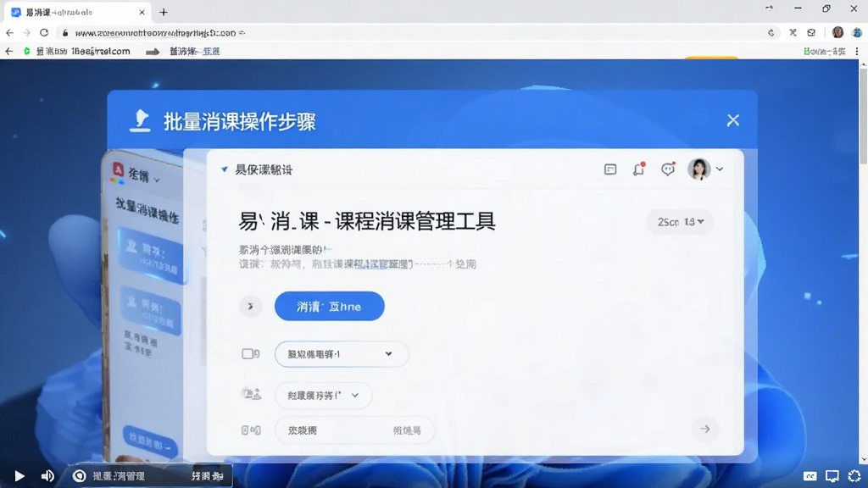Open the gear settings icon in the bottom bar
868x488 pixels.
[854, 476]
